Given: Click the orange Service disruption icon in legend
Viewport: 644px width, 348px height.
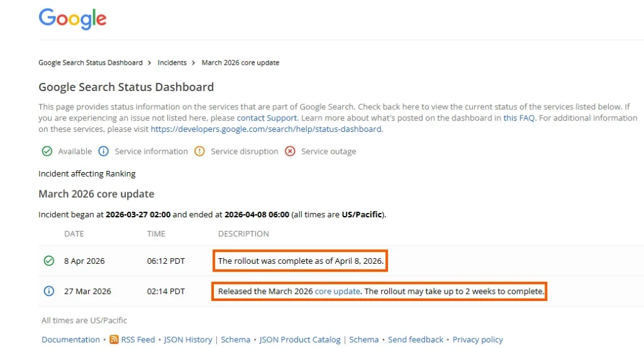Looking at the screenshot, I should [x=199, y=151].
